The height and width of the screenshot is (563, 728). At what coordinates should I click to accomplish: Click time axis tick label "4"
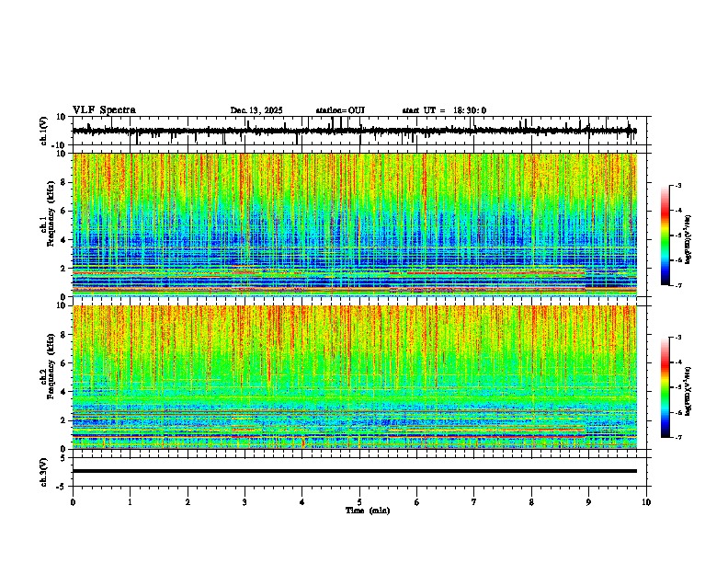click(302, 502)
